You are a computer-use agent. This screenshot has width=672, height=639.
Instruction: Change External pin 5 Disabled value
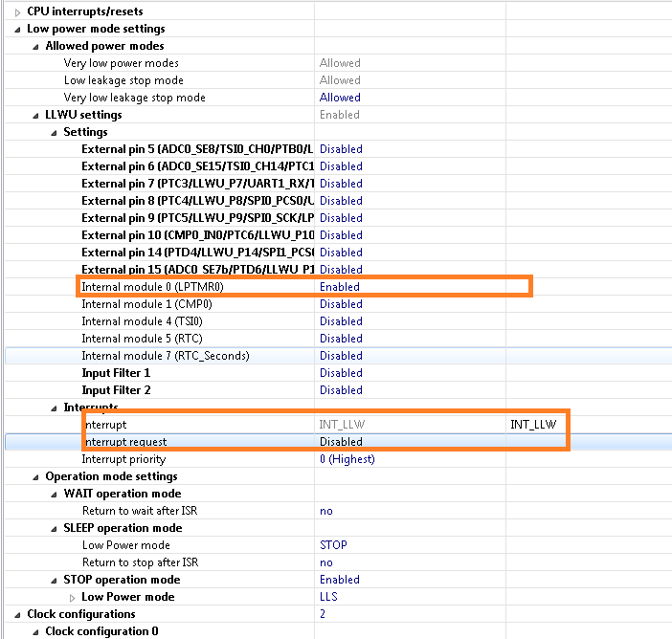341,149
